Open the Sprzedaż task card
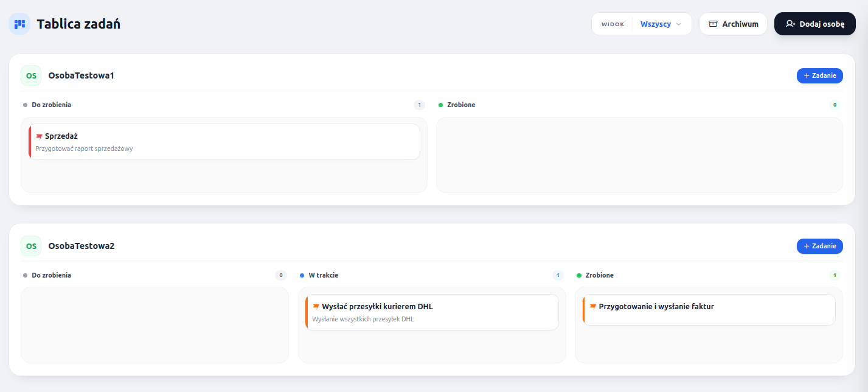868x392 pixels. click(x=224, y=142)
